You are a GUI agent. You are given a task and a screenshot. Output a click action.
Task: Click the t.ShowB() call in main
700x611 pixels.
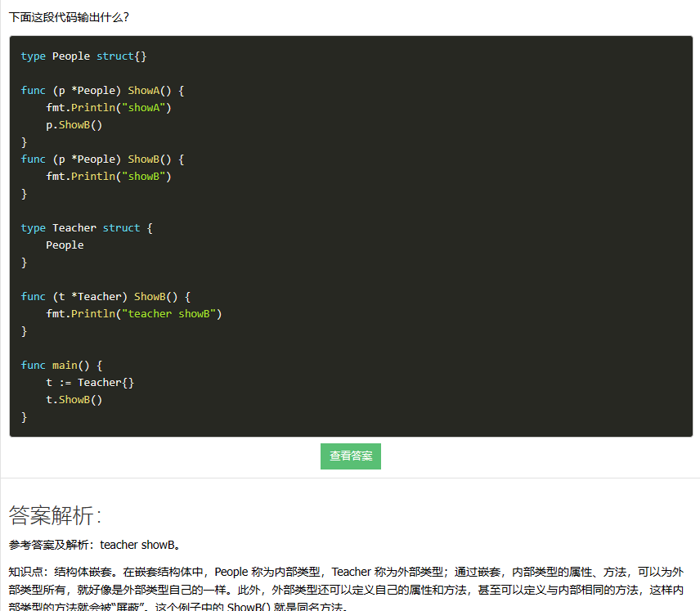pos(74,400)
